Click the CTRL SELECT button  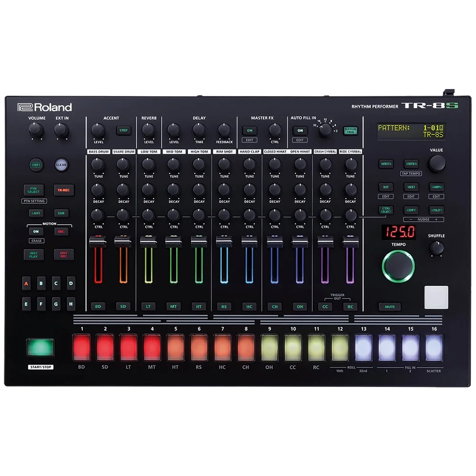pos(386,210)
